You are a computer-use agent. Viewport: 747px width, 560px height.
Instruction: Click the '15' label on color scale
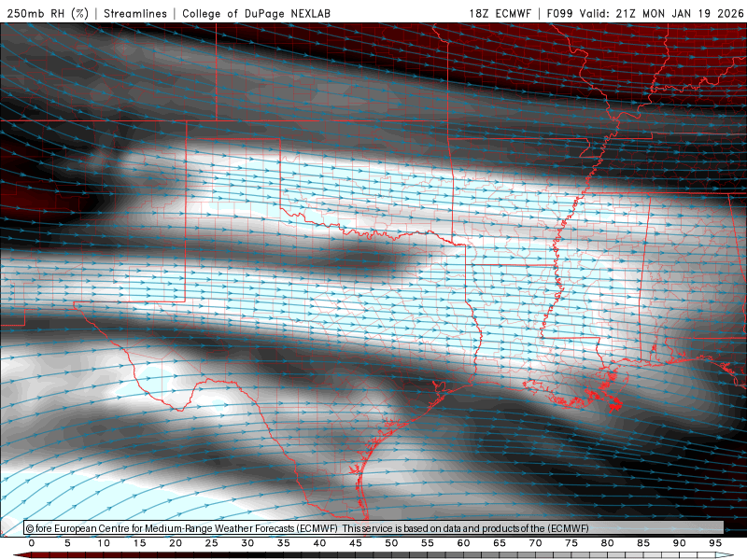[x=139, y=543]
